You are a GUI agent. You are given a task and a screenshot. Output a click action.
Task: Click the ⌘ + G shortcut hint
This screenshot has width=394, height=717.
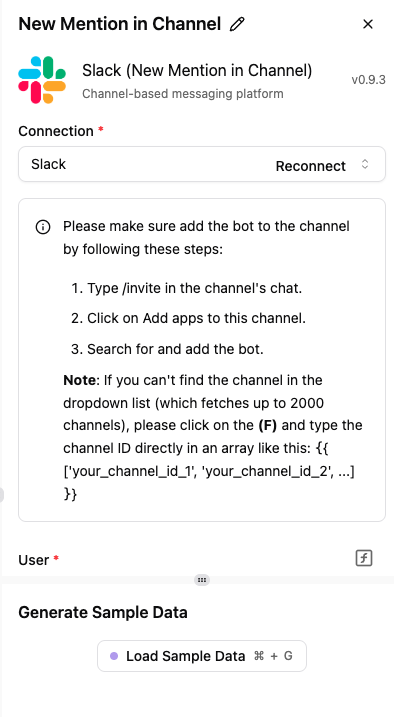point(273,656)
